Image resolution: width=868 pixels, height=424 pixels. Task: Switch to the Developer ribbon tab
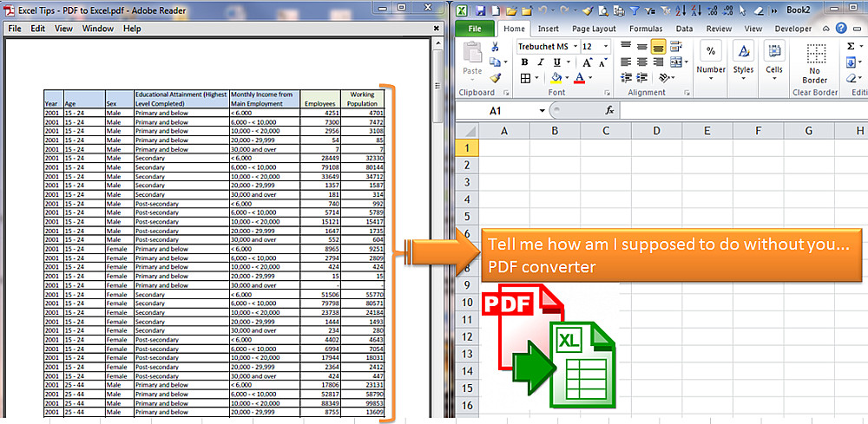click(x=792, y=29)
